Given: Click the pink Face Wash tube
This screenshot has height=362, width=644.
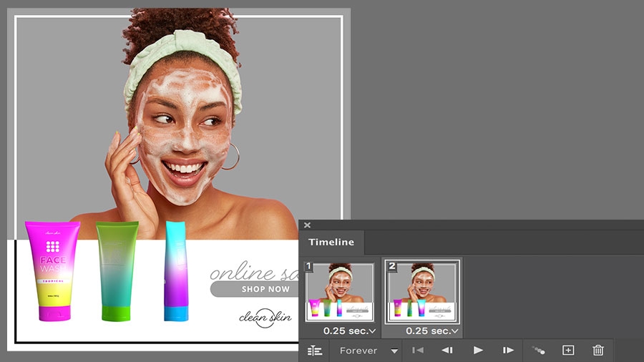Looking at the screenshot, I should coord(52,271).
